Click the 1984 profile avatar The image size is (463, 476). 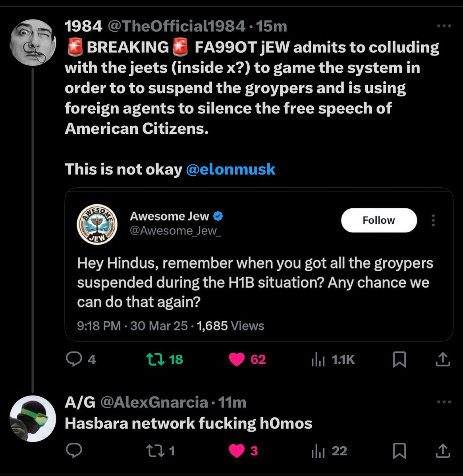click(x=33, y=42)
